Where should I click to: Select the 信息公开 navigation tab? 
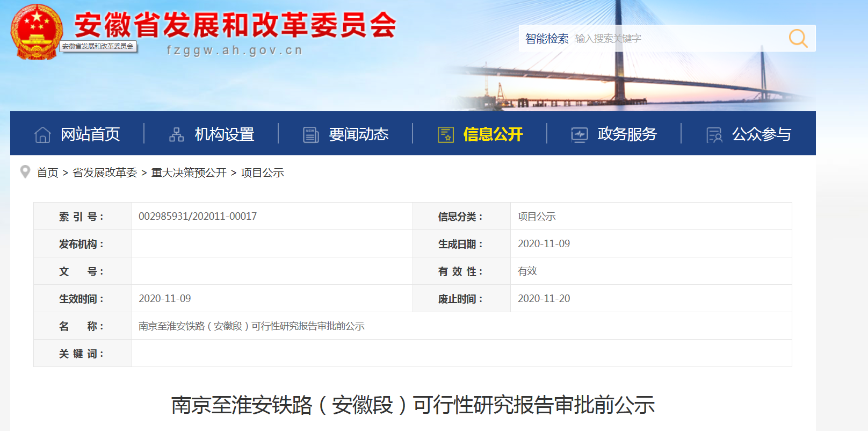[493, 134]
